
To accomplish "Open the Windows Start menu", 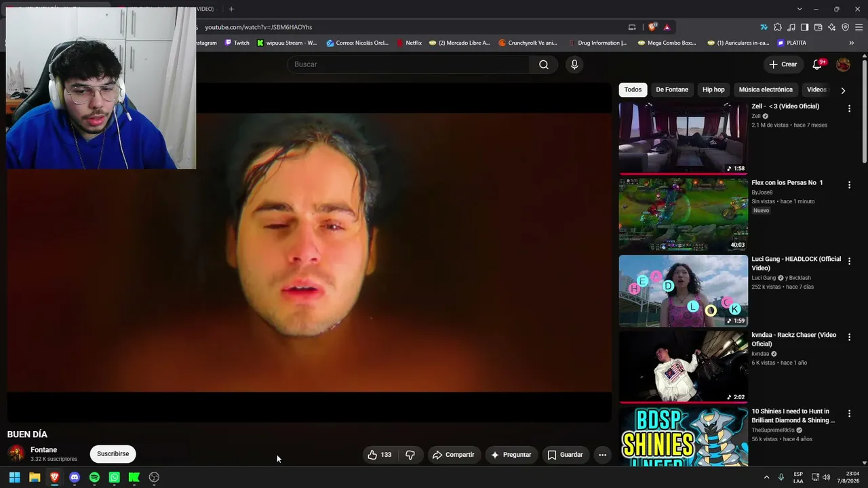I will coord(14,477).
